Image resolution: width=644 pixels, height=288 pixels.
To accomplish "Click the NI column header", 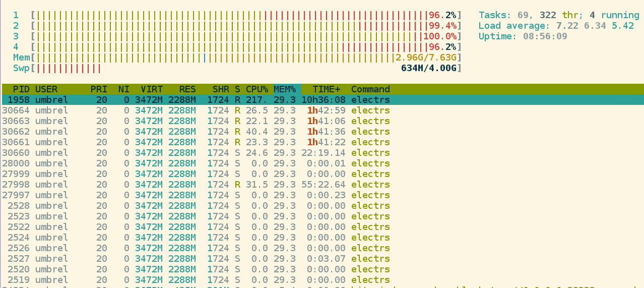I will (x=124, y=89).
